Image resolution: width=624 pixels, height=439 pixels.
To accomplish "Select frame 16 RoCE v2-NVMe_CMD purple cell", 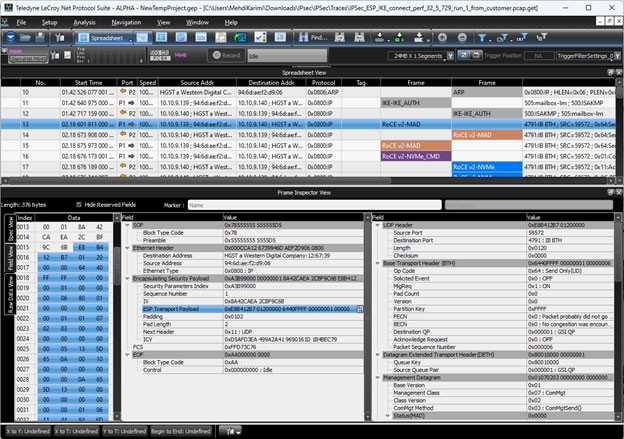I will (x=416, y=156).
